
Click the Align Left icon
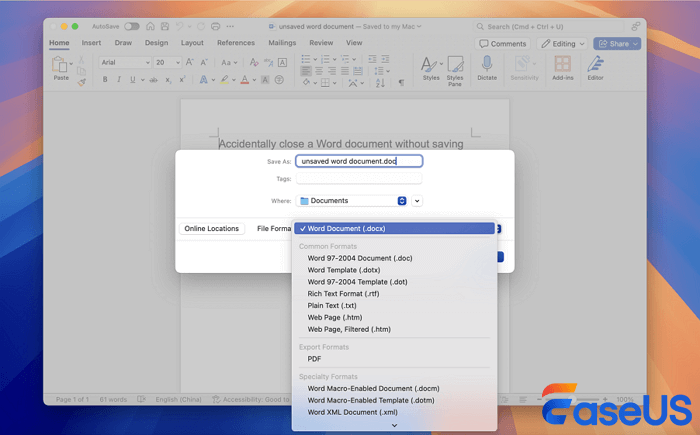(x=306, y=71)
